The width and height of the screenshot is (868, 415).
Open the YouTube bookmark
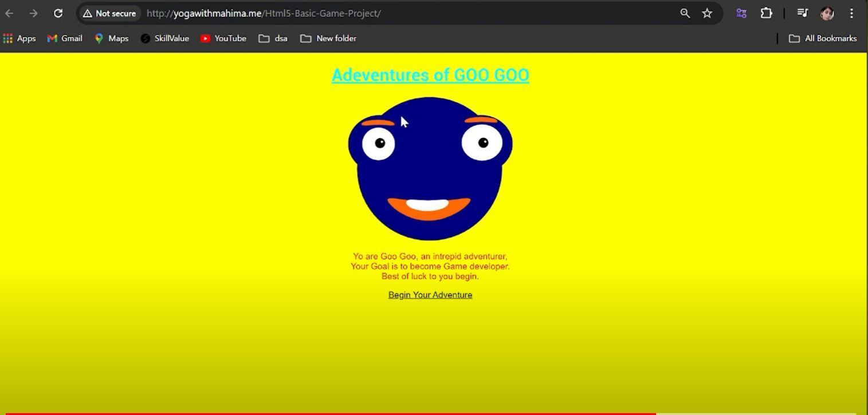point(223,38)
